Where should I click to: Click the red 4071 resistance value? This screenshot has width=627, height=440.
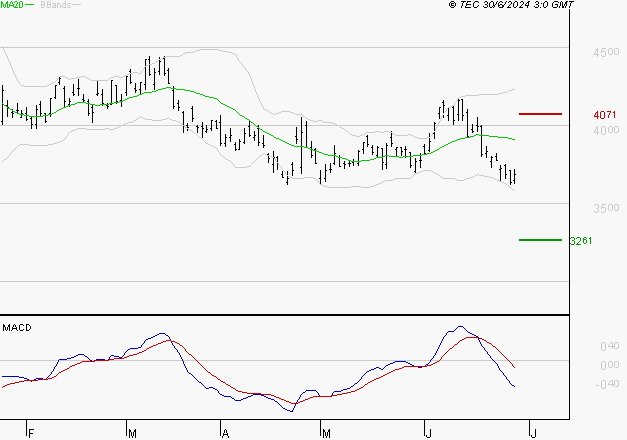[605, 115]
